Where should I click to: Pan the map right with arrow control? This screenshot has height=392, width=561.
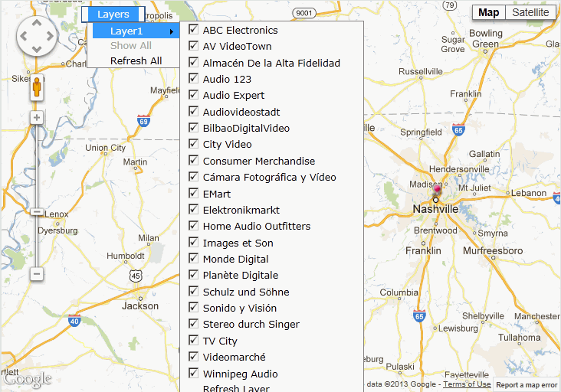(x=50, y=36)
